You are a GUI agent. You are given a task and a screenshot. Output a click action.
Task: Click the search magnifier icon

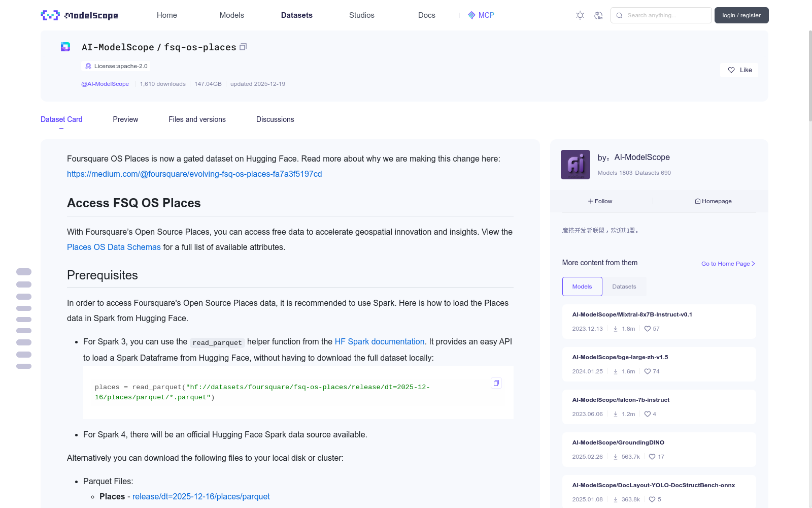(619, 15)
